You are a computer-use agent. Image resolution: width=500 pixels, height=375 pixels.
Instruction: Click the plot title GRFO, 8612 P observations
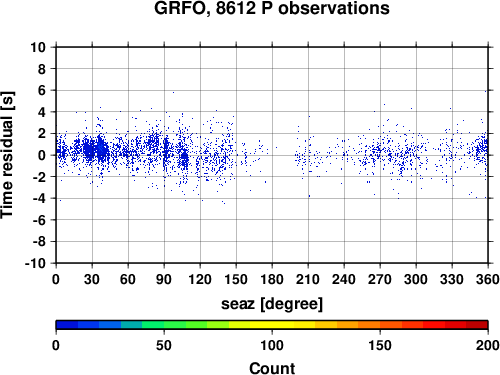tap(272, 8)
